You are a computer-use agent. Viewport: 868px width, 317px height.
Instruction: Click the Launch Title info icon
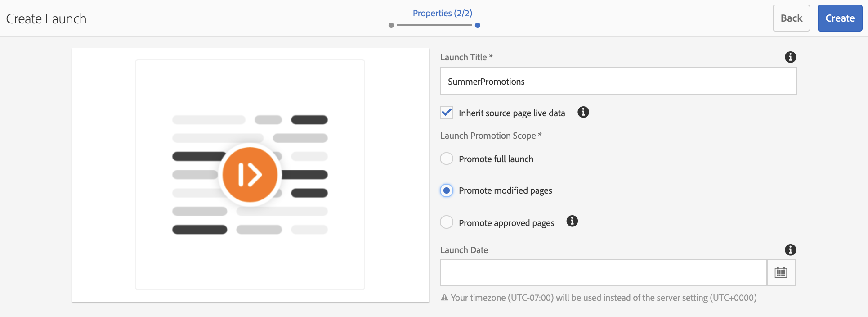[790, 57]
